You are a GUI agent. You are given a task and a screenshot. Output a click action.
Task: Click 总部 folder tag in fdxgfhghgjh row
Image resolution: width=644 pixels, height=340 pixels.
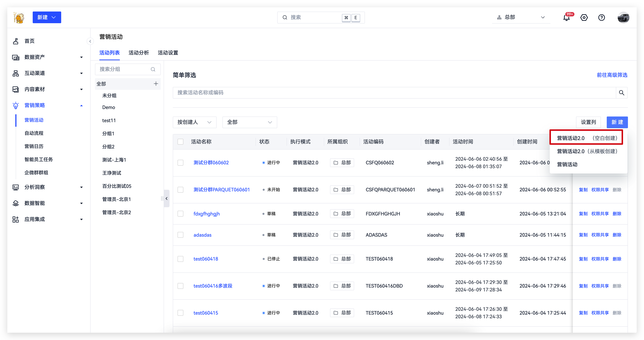pyautogui.click(x=342, y=214)
